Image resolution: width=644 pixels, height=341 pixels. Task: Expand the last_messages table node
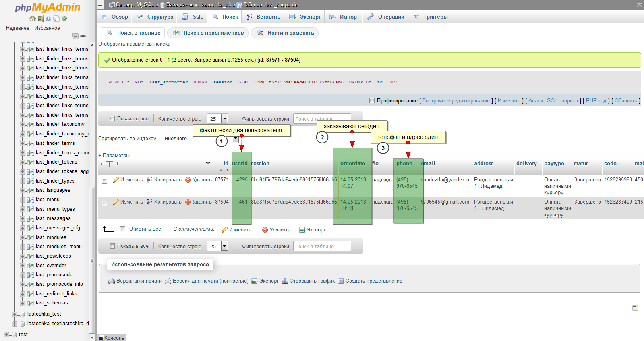[x=23, y=219]
